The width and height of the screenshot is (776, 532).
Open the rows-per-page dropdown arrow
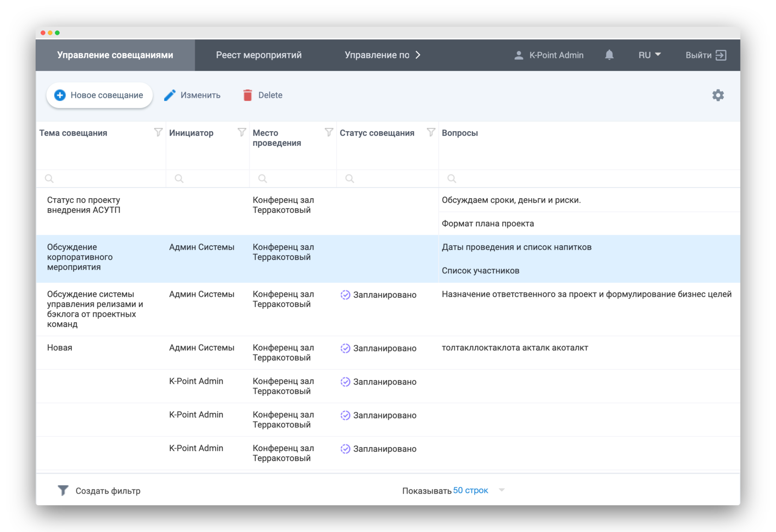point(502,490)
